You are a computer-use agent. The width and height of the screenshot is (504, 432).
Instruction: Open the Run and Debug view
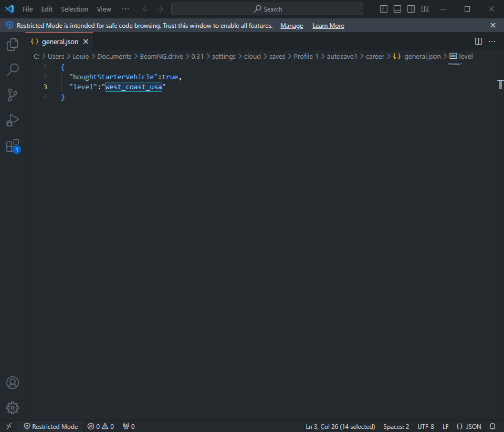12,120
